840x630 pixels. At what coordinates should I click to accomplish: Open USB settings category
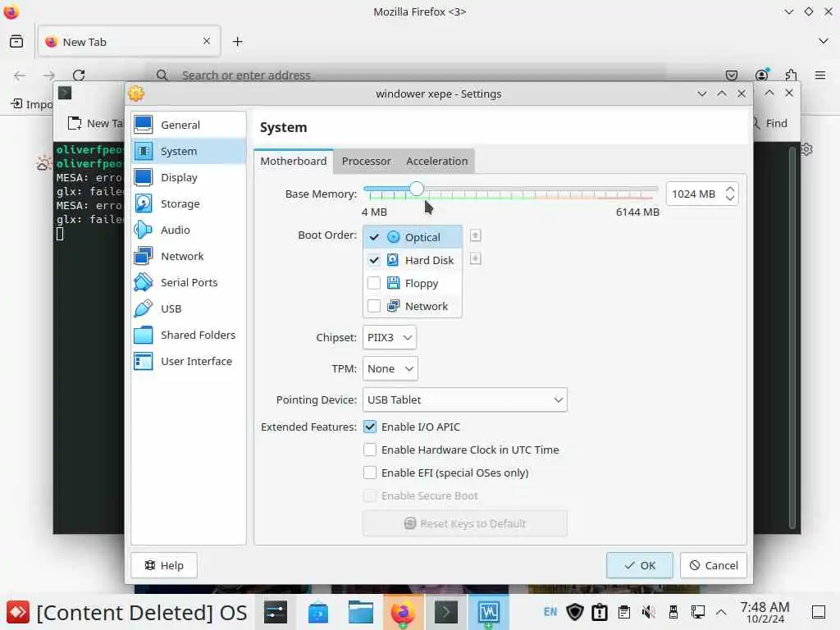pyautogui.click(x=188, y=308)
